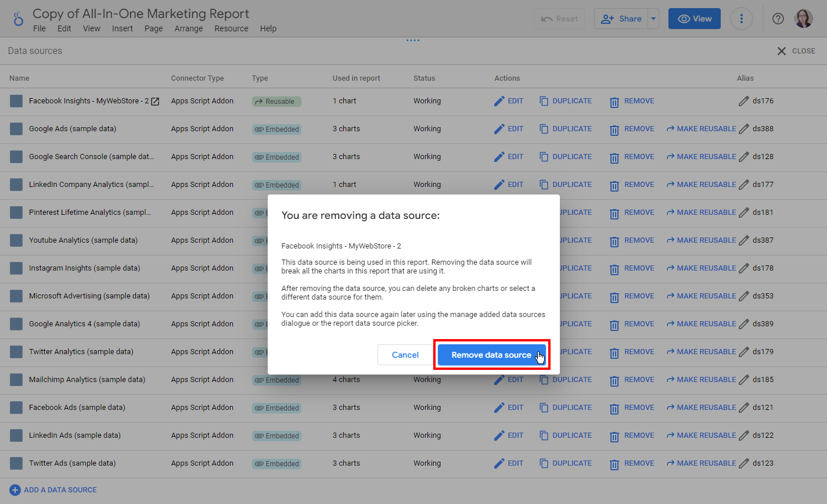Open the Resource menu
Image resolution: width=827 pixels, height=504 pixels.
(x=231, y=28)
